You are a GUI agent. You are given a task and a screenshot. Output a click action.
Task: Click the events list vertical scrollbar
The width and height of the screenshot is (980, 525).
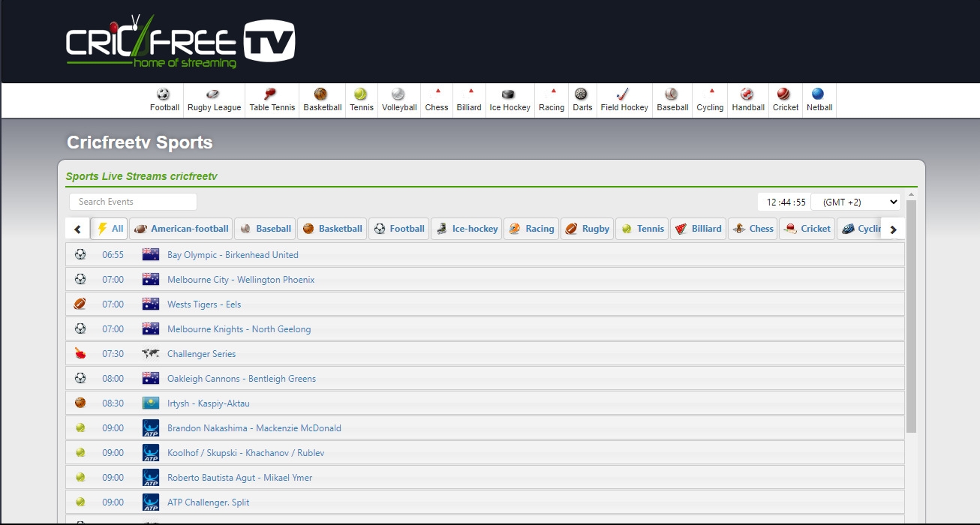coord(911,316)
